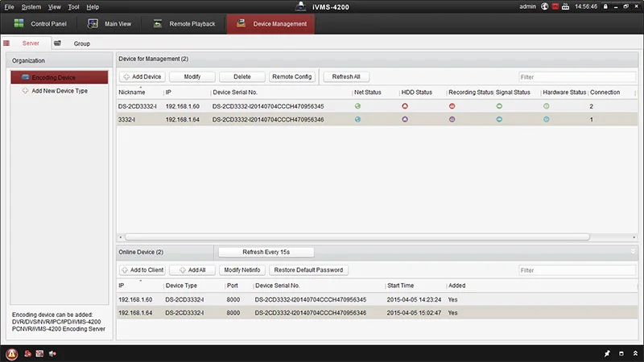Click the red recording status icon in title bar
644x362 pixels.
pyautogui.click(x=555, y=6)
